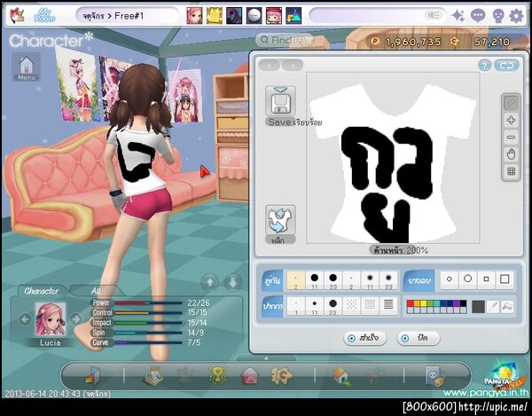
Task: Go to next character with right arrow
Action: pos(75,319)
